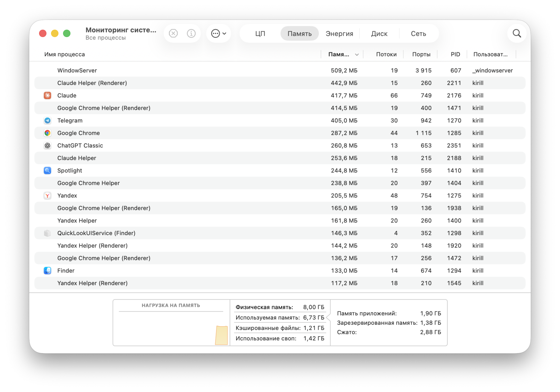Click the 3 915 ports value
This screenshot has height=392, width=560.
(x=423, y=71)
